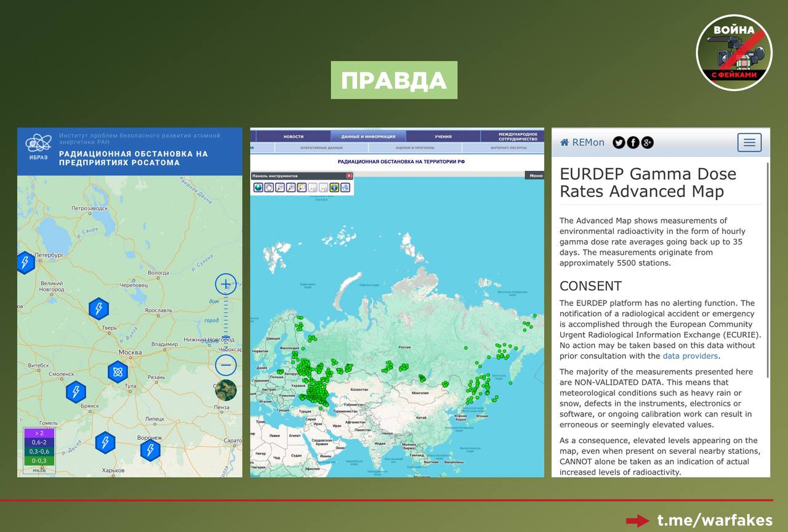The image size is (788, 532).
Task: Open the Twitter share icon
Action: tap(619, 143)
